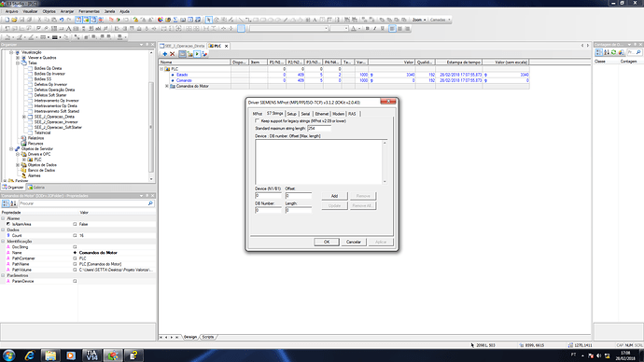This screenshot has height=362, width=644.
Task: Click the Internet Explorer taskbar icon
Action: [30, 355]
